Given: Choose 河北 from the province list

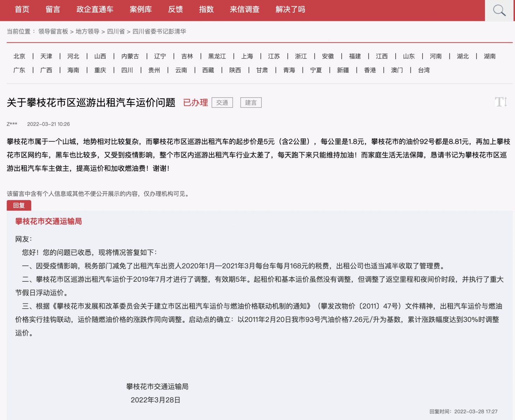Looking at the screenshot, I should click(x=73, y=56).
